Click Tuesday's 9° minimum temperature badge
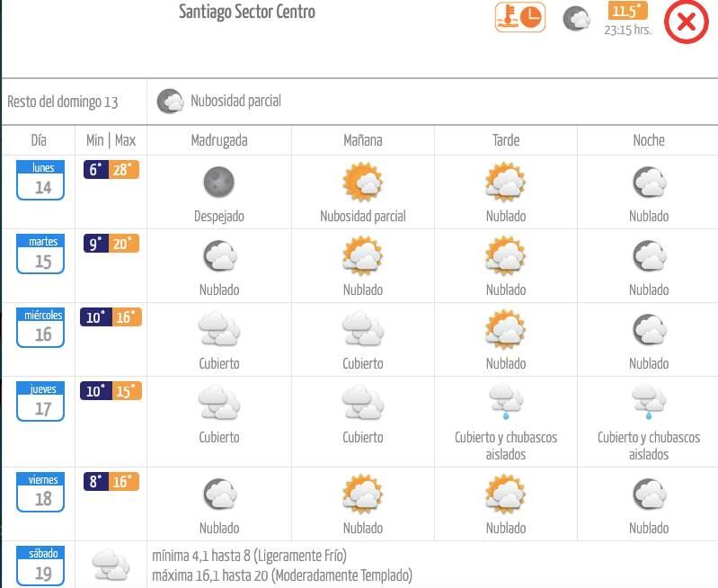Image resolution: width=718 pixels, height=588 pixels. [96, 244]
